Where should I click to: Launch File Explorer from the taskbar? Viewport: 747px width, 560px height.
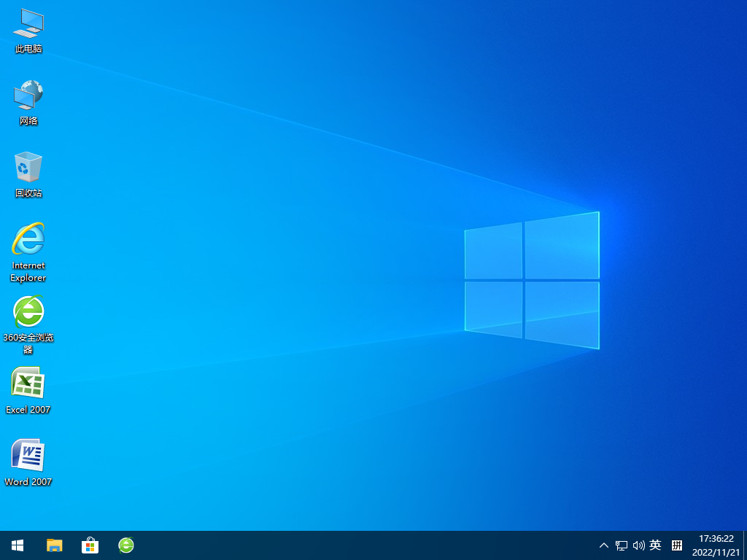(x=54, y=545)
